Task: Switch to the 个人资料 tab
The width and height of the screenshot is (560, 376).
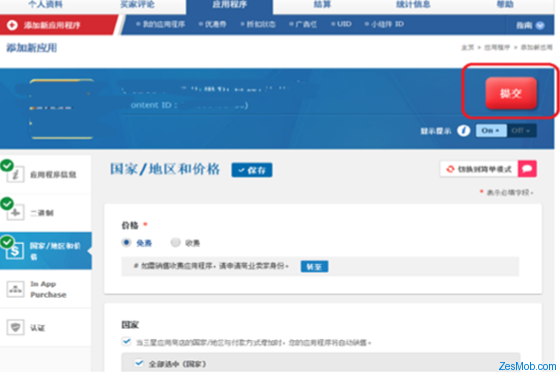Action: (x=46, y=5)
